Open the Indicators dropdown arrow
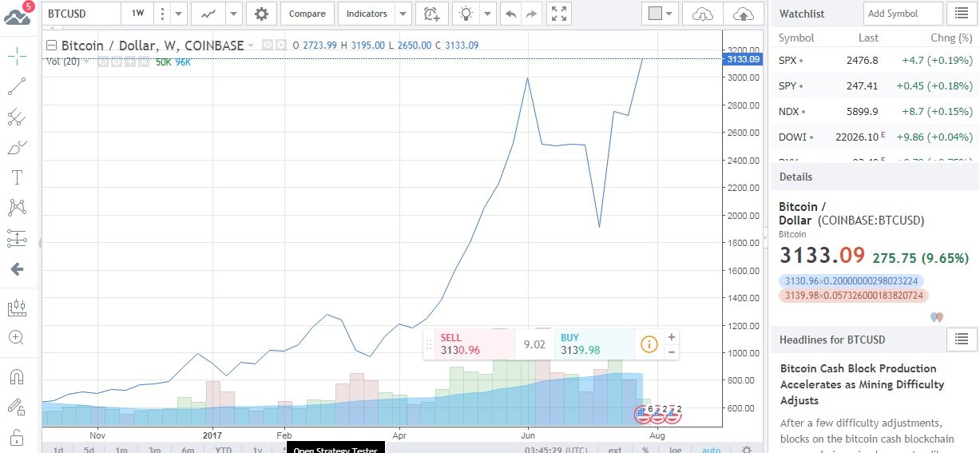980x453 pixels. click(403, 14)
